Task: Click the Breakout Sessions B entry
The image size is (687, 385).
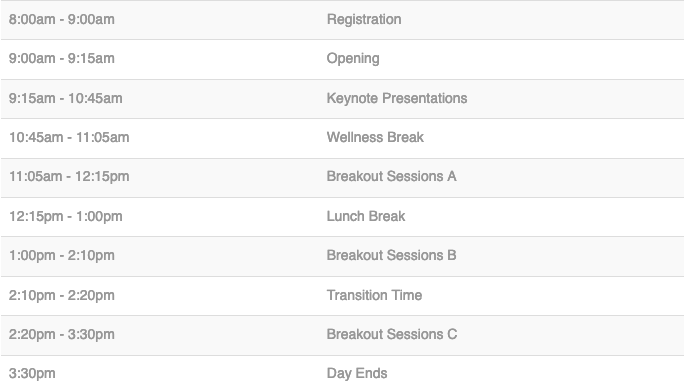Action: click(392, 255)
